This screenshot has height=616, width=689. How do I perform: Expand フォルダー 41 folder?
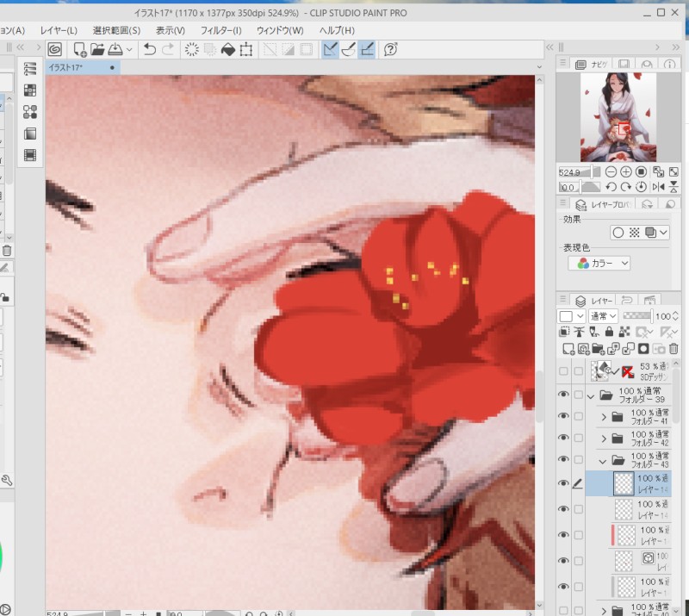pyautogui.click(x=604, y=417)
